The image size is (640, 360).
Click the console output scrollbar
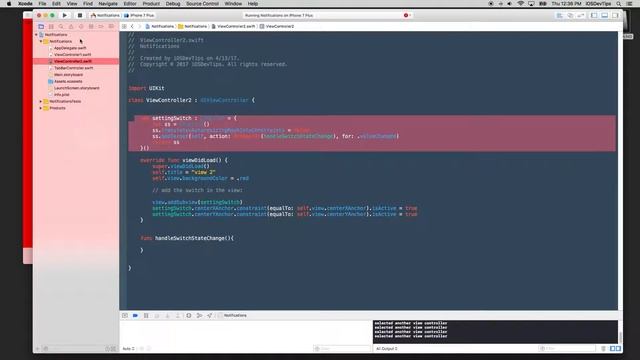tap(620, 337)
